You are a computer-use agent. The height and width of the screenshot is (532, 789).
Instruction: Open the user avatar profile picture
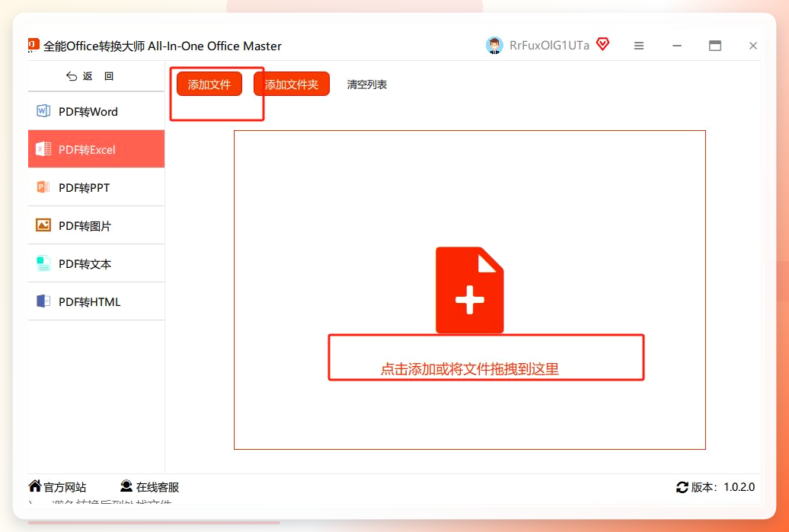pos(494,46)
